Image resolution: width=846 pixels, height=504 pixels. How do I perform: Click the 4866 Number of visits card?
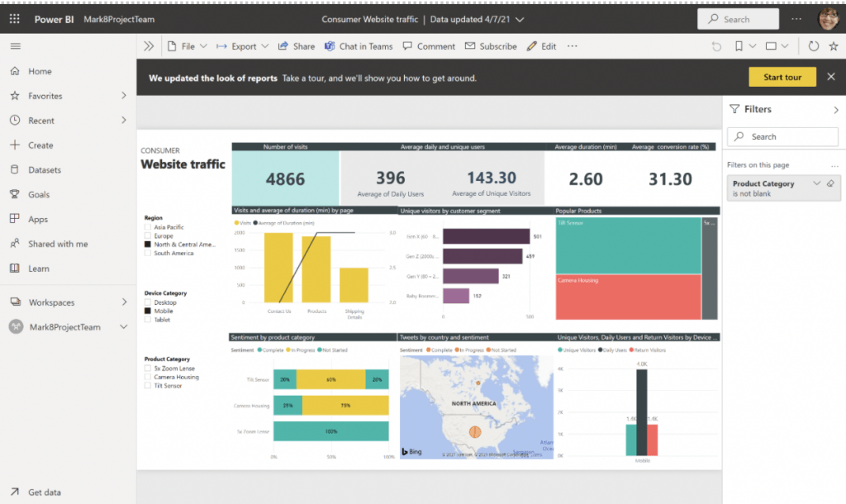point(285,178)
